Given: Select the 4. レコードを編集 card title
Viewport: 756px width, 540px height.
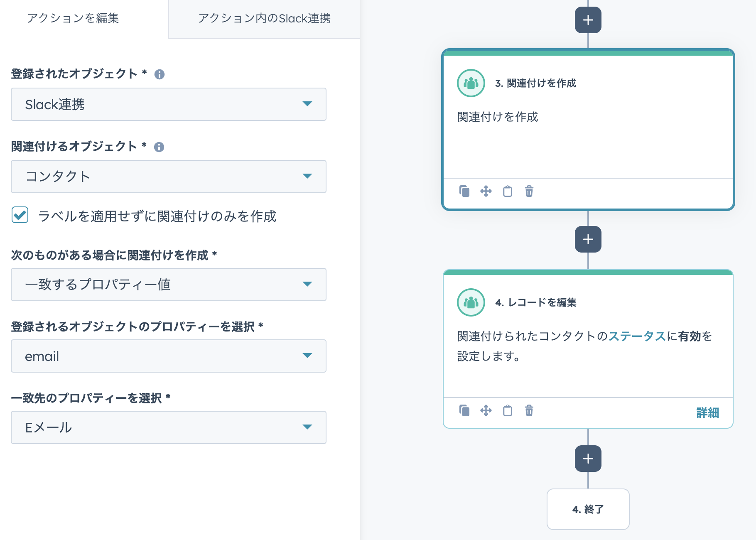Looking at the screenshot, I should tap(535, 302).
